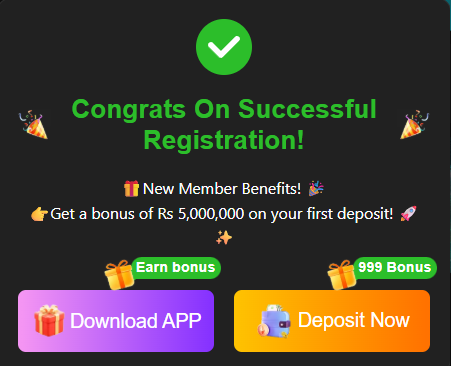Click the left party popper emoji
The image size is (451, 366).
coord(33,124)
